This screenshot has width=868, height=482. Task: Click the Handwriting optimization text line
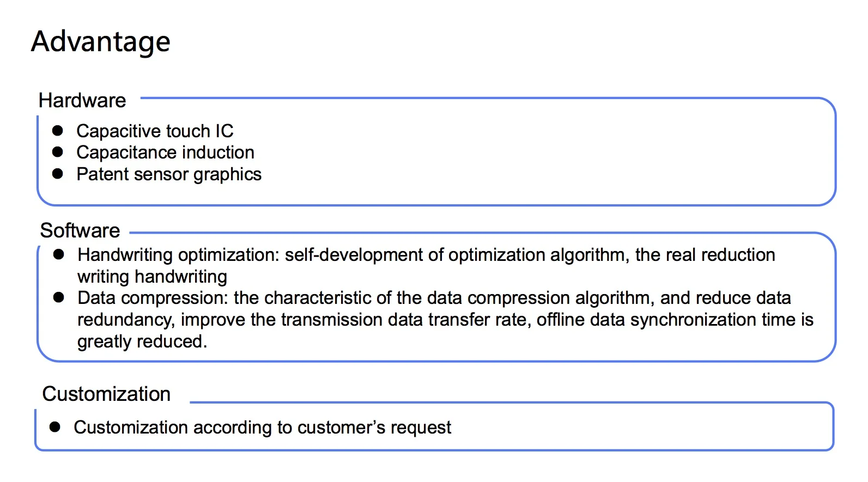[426, 255]
